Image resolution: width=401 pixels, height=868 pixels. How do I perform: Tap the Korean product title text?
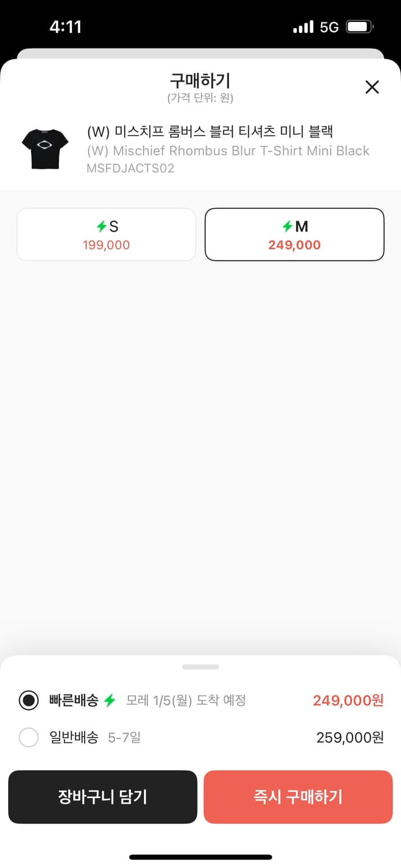pos(209,132)
